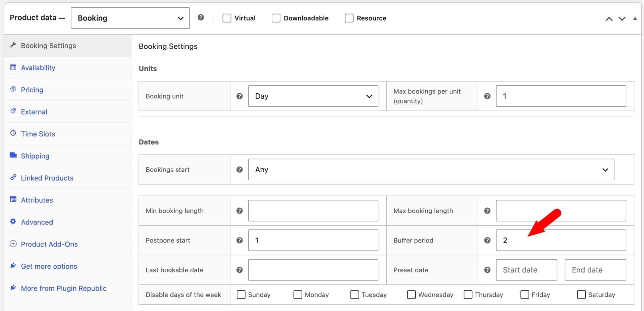644x311 pixels.
Task: Click the help icon for Bookings start
Action: tap(239, 170)
